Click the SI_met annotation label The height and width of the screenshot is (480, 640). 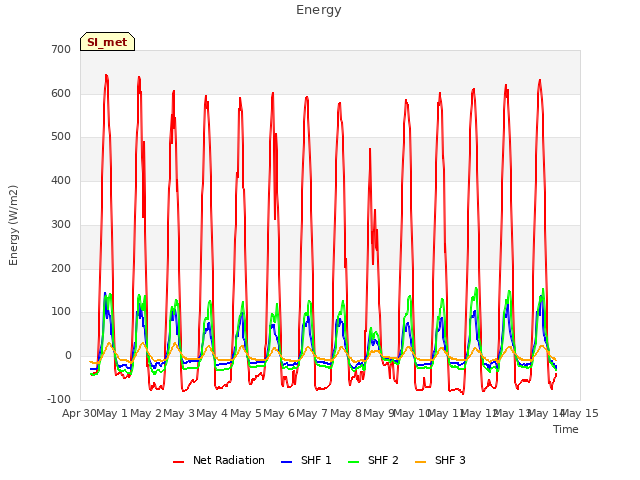point(107,42)
